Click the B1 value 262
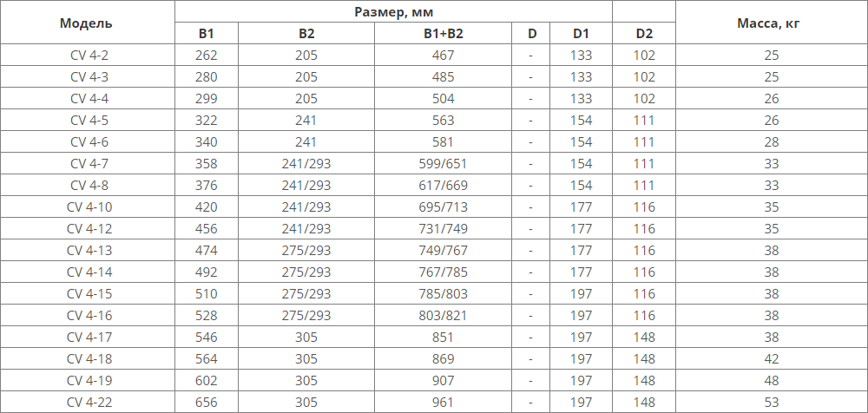868x413 pixels. (206, 56)
